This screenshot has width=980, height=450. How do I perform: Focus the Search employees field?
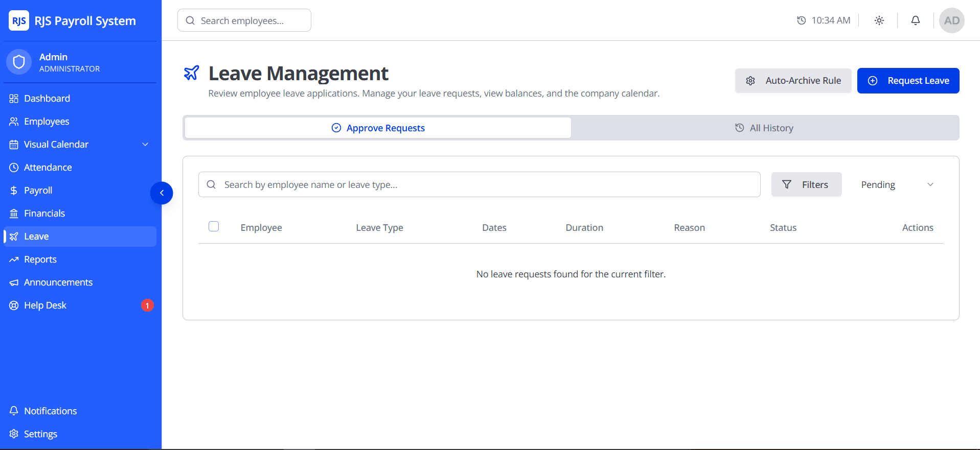click(x=244, y=20)
